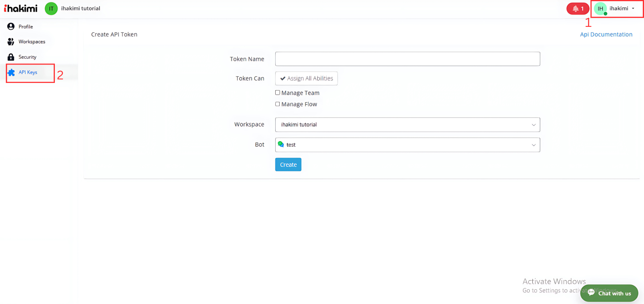Open the Api Documentation link
The height and width of the screenshot is (304, 644).
coord(606,34)
